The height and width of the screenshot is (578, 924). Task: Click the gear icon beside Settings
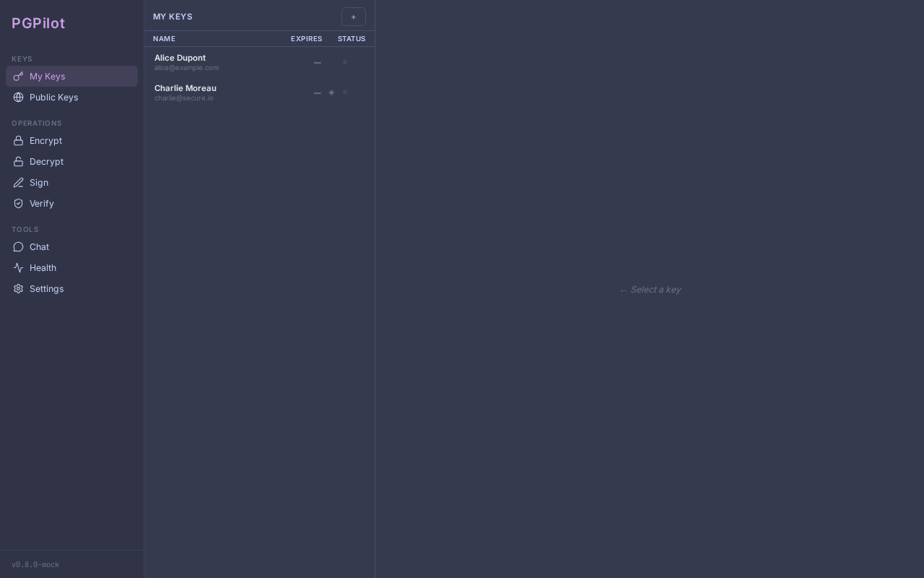pos(18,288)
